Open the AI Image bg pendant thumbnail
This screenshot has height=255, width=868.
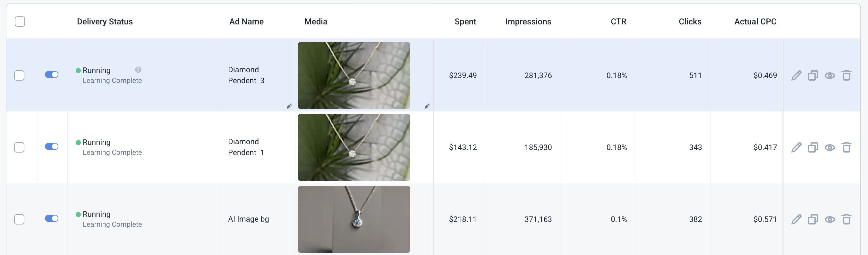click(354, 219)
